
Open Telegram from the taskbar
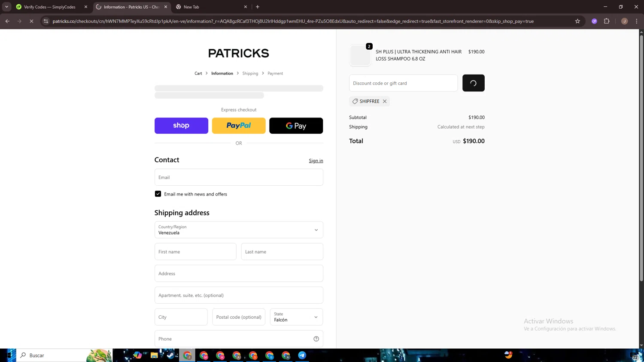(x=302, y=355)
